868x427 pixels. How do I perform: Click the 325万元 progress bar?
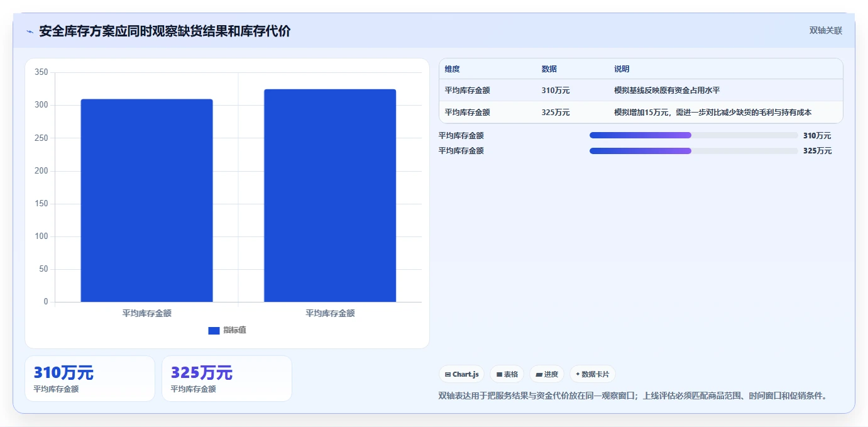click(x=694, y=151)
